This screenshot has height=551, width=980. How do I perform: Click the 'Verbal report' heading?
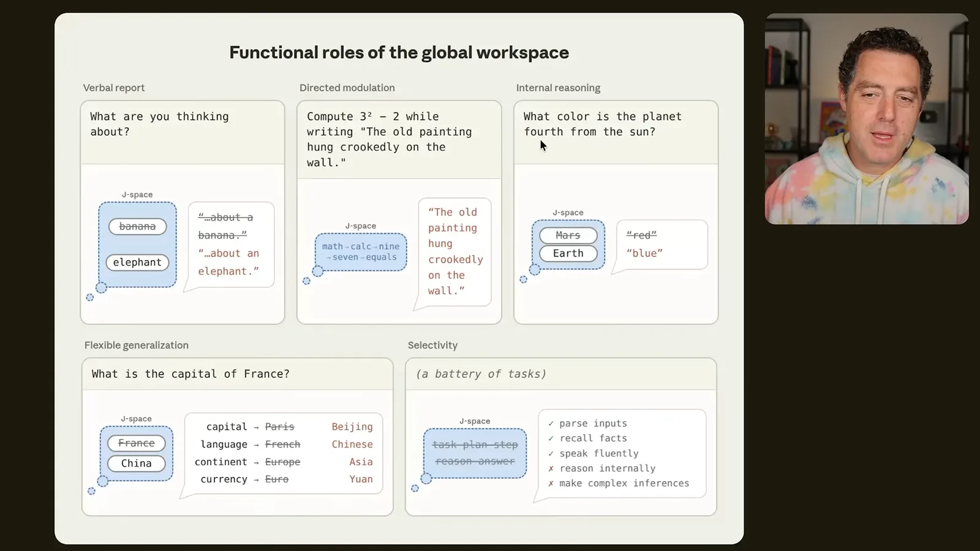114,88
